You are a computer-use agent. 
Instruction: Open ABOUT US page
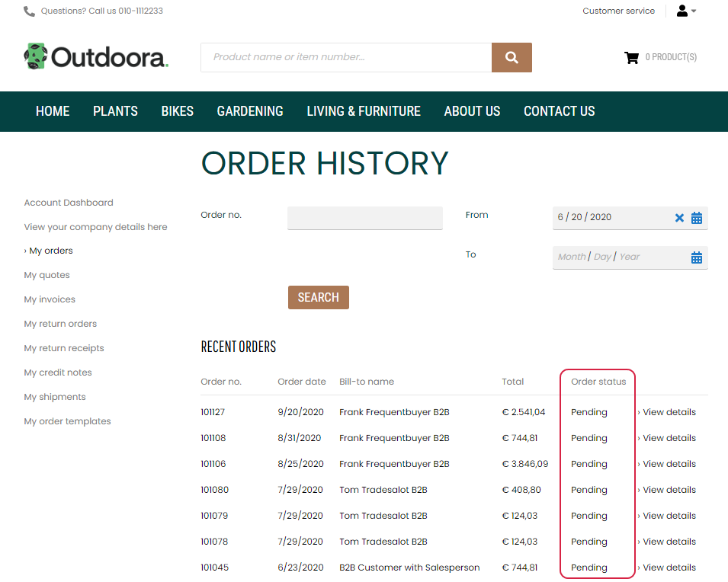(x=472, y=111)
